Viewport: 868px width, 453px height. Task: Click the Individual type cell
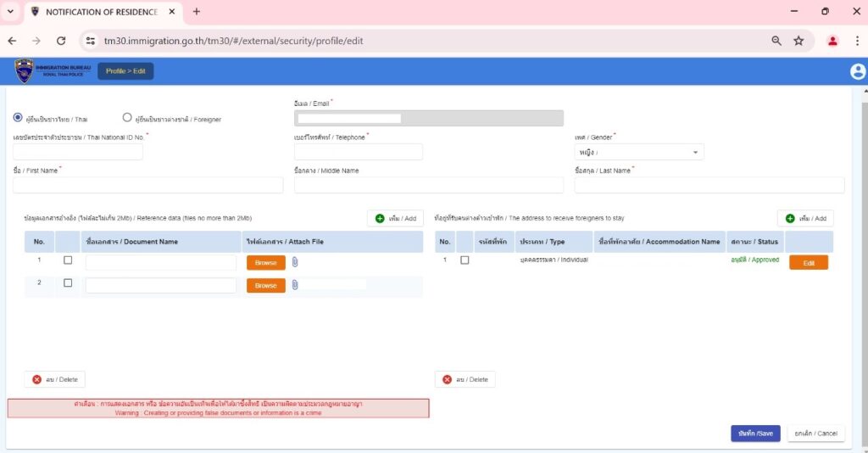point(554,260)
